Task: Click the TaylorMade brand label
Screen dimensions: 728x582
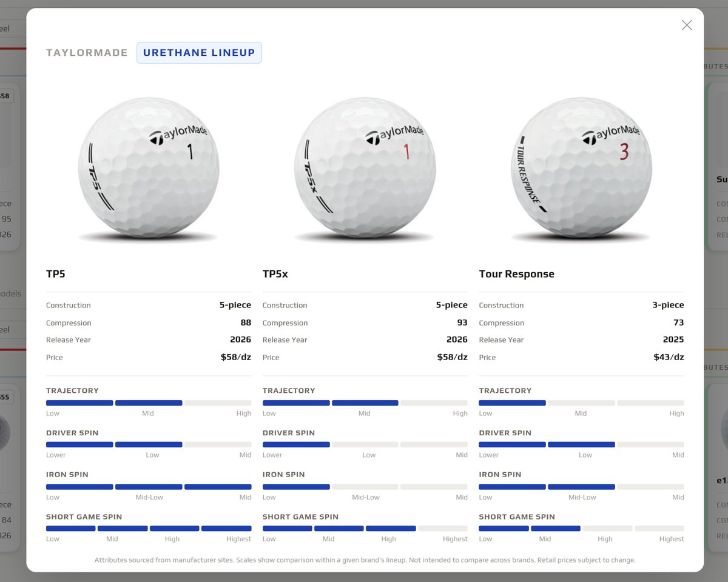Action: click(x=87, y=53)
